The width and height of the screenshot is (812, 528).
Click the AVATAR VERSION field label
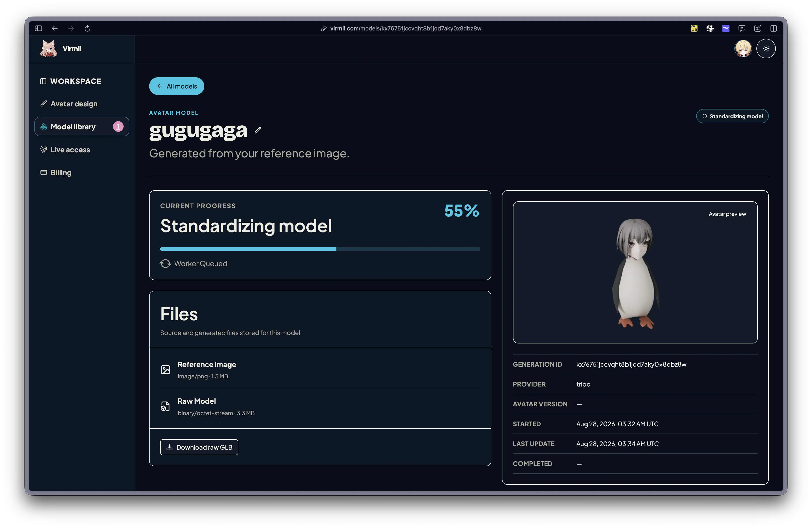point(540,404)
